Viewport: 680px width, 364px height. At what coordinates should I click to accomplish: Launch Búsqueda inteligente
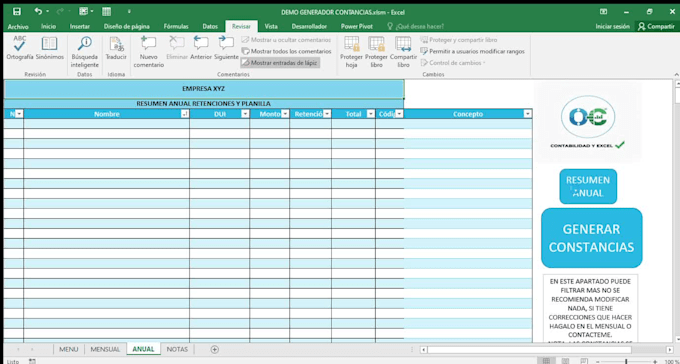[x=85, y=52]
